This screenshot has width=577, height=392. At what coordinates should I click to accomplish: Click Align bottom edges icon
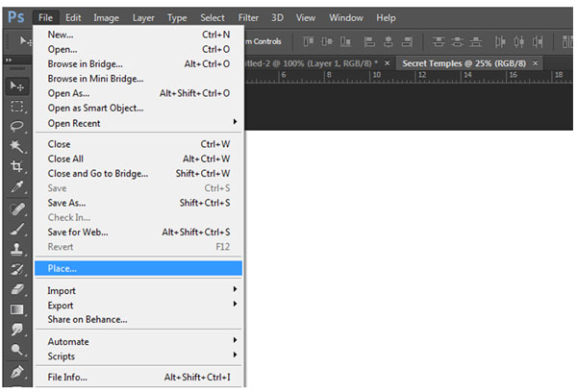point(345,41)
